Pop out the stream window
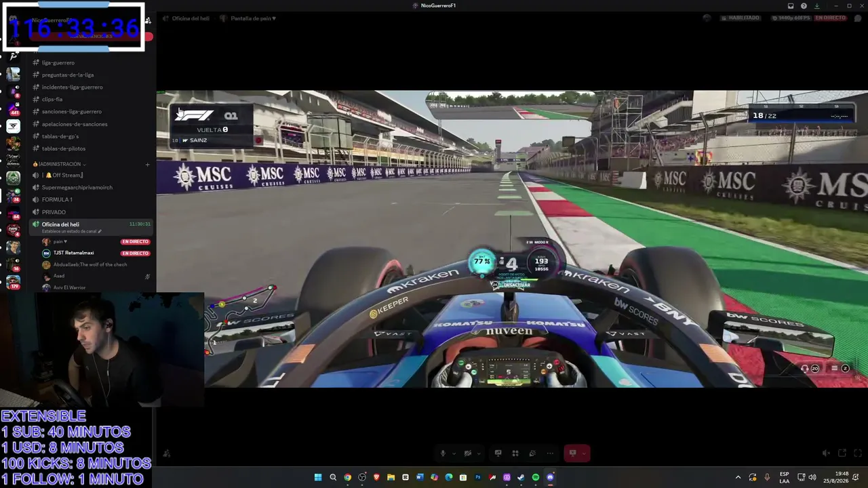 tap(842, 453)
